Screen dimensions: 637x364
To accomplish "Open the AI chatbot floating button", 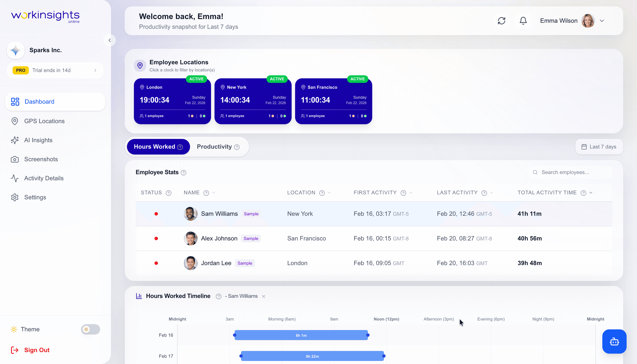I will (614, 341).
